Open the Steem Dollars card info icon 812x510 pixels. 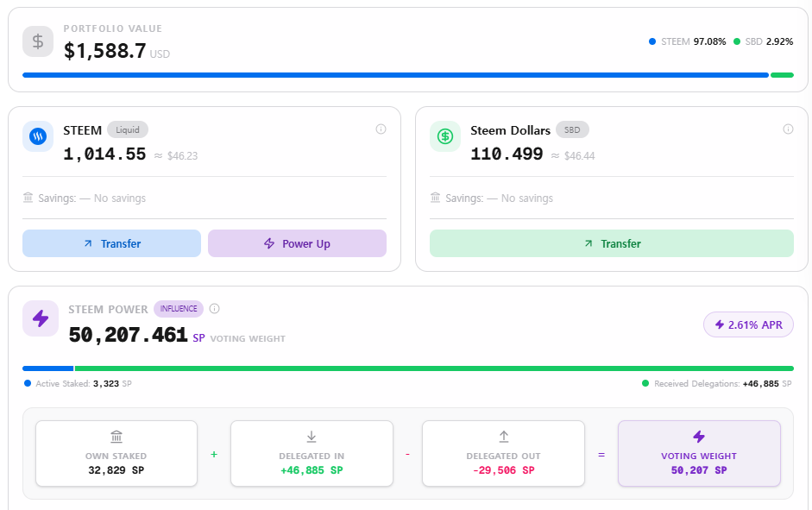788,129
